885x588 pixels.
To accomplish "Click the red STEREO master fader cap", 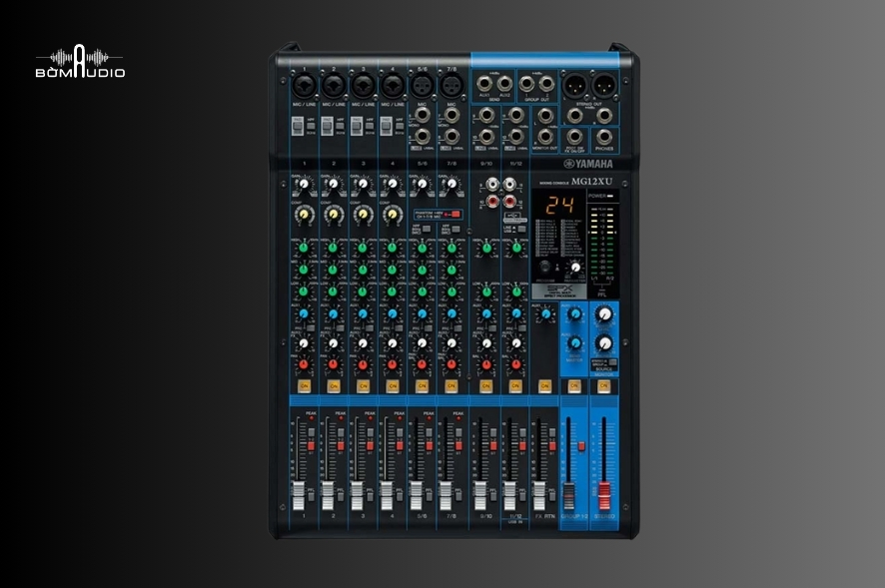I will [604, 496].
